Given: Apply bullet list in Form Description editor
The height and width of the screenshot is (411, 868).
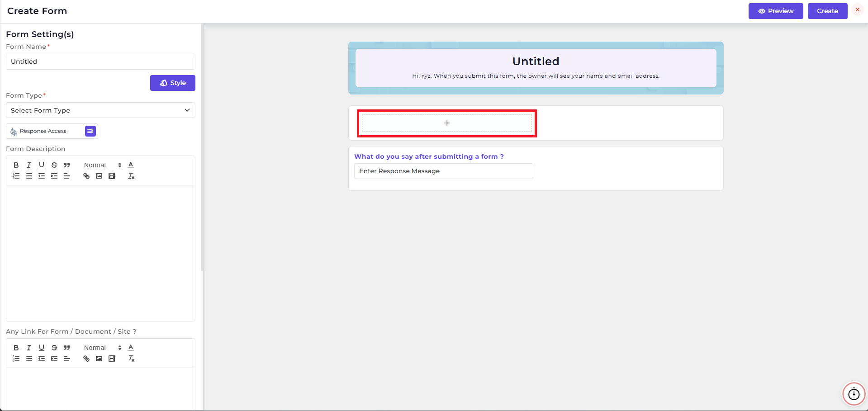Looking at the screenshot, I should click(29, 176).
